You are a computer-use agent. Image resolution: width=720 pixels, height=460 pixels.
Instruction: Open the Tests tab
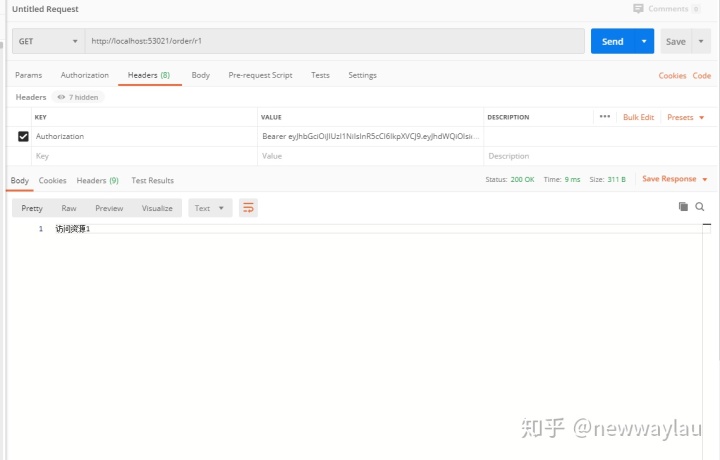[x=320, y=75]
